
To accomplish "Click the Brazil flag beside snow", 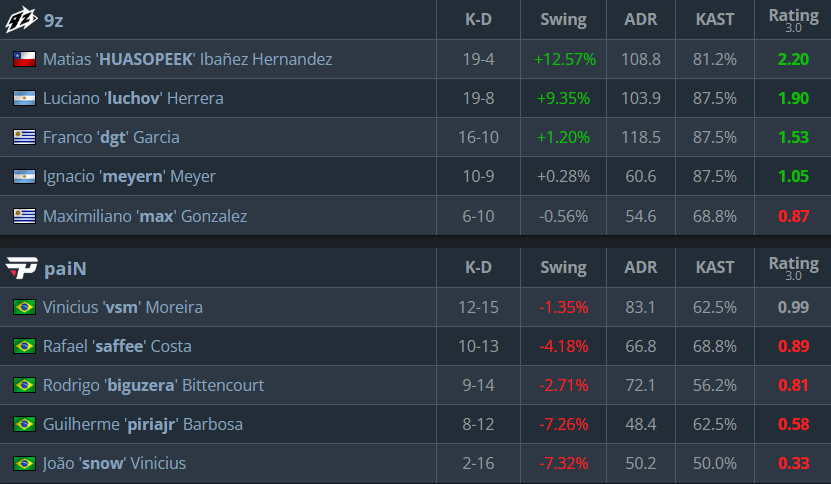I will [24, 463].
